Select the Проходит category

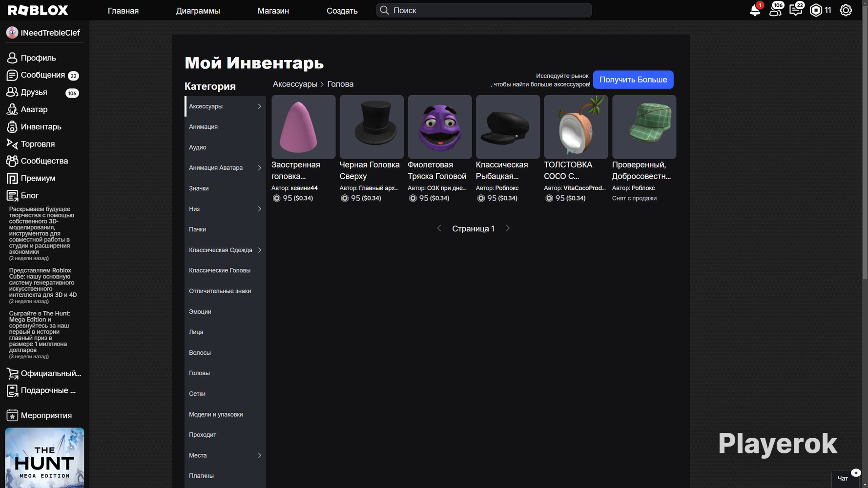pyautogui.click(x=225, y=435)
